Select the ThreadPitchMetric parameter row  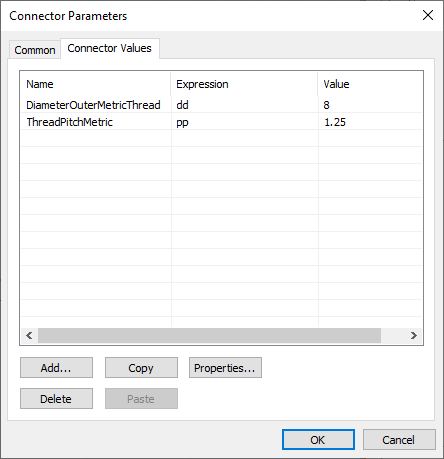pyautogui.click(x=221, y=122)
